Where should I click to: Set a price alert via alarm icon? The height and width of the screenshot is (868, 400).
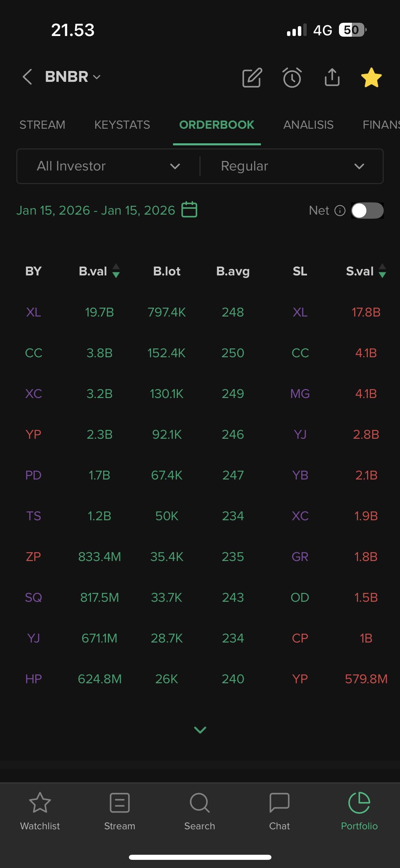pos(292,78)
